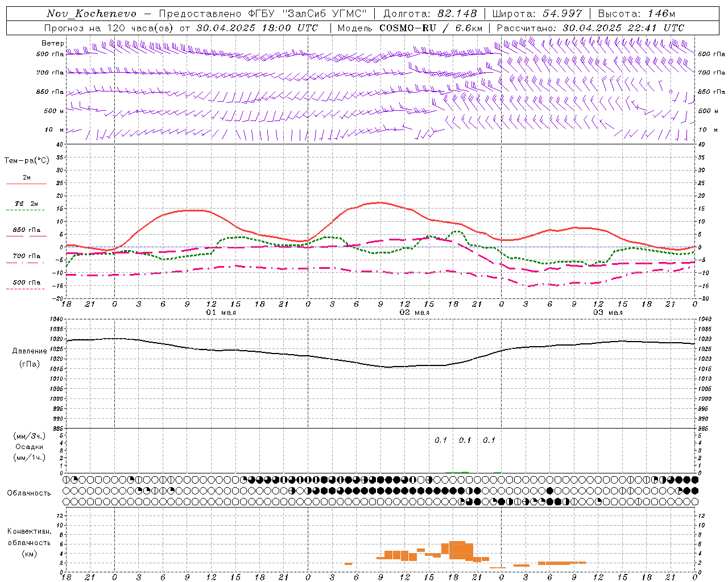The width and height of the screenshot is (728, 582).
Task: Click the (мм/1ч.) precipitation unit label
Action: pyautogui.click(x=30, y=458)
